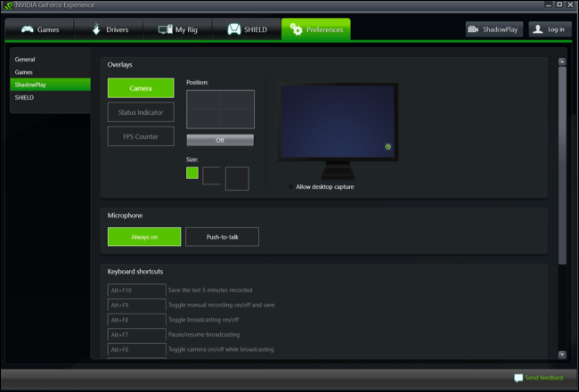The width and height of the screenshot is (579, 392).
Task: Toggle the overlay position Off button
Action: (x=220, y=141)
